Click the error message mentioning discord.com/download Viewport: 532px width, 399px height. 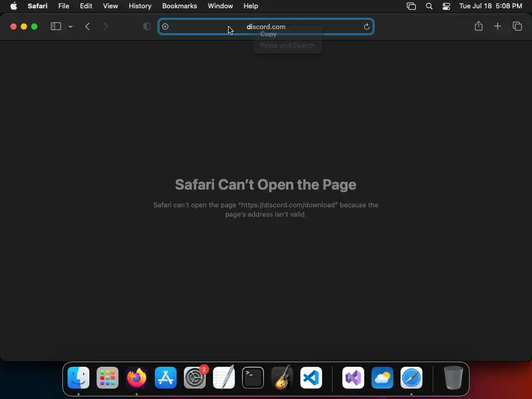(x=265, y=210)
